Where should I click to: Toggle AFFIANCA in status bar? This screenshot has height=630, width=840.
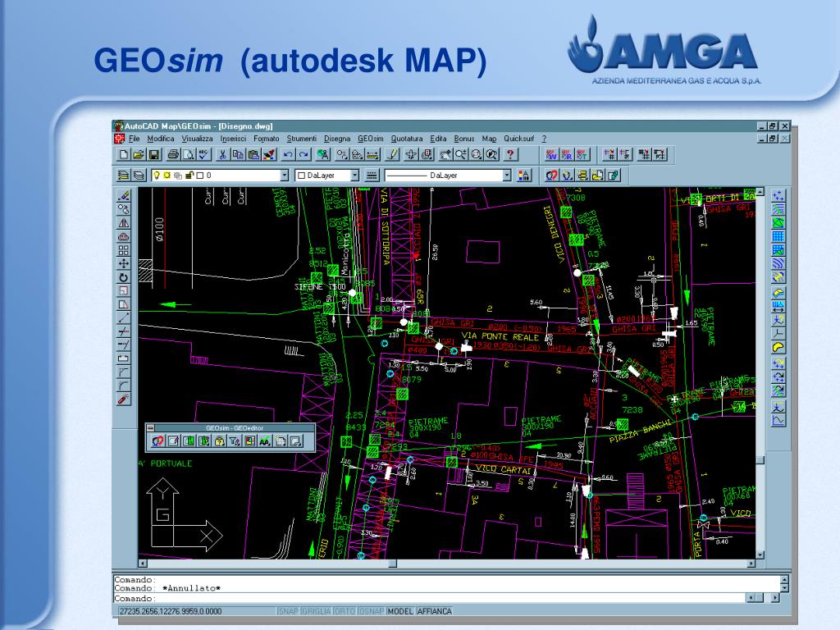(x=435, y=611)
